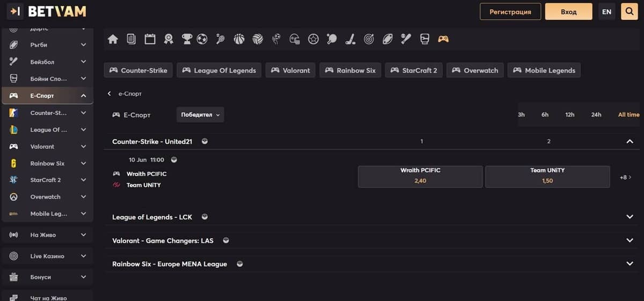Expand Бойни Спо... sidebar entry
The height and width of the screenshot is (301, 644).
pos(83,79)
